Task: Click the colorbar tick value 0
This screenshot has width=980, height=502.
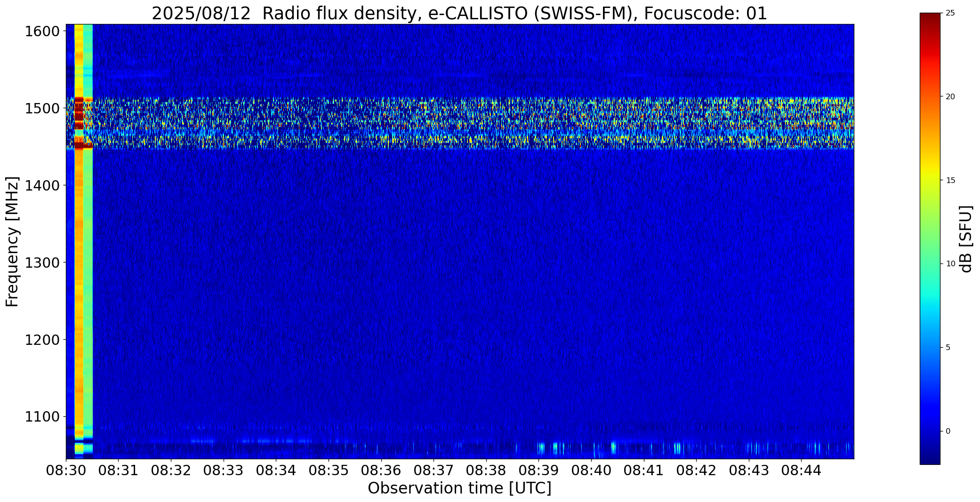Action: pyautogui.click(x=948, y=431)
